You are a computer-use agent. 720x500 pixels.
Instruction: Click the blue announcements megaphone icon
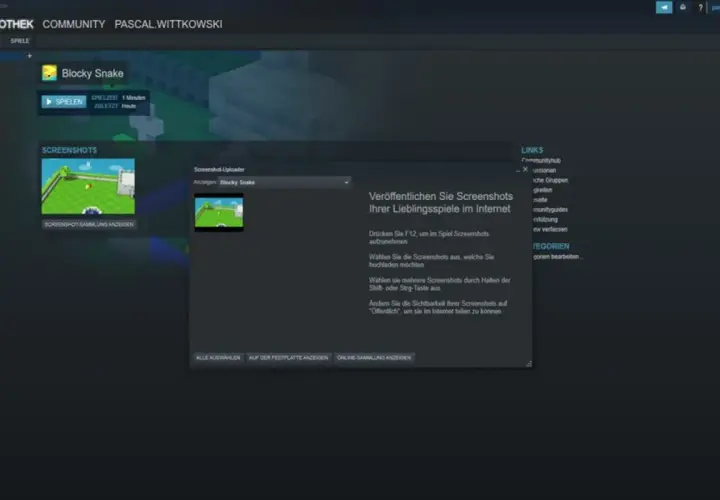pyautogui.click(x=664, y=7)
